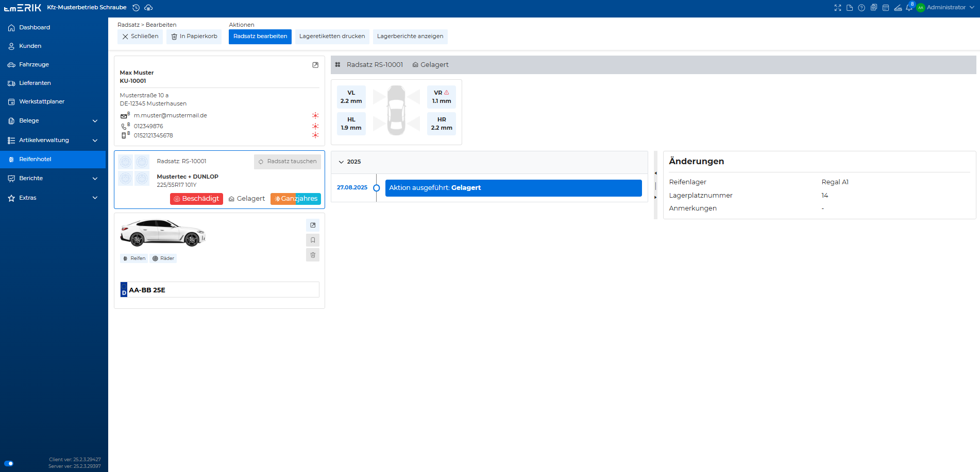
Task: Open the stacked documents icon in header
Action: 874,8
